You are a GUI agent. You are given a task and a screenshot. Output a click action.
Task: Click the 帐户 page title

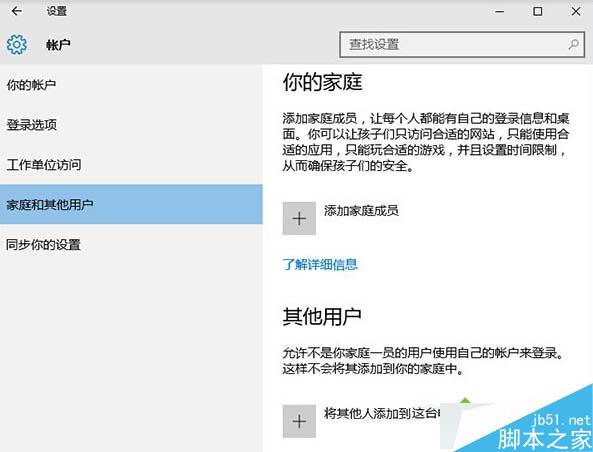click(x=58, y=45)
